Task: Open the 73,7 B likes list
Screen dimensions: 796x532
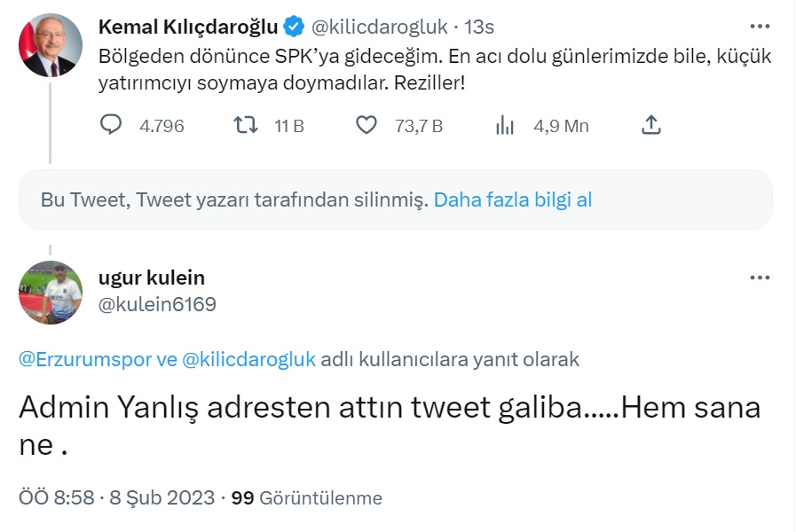Action: (418, 126)
